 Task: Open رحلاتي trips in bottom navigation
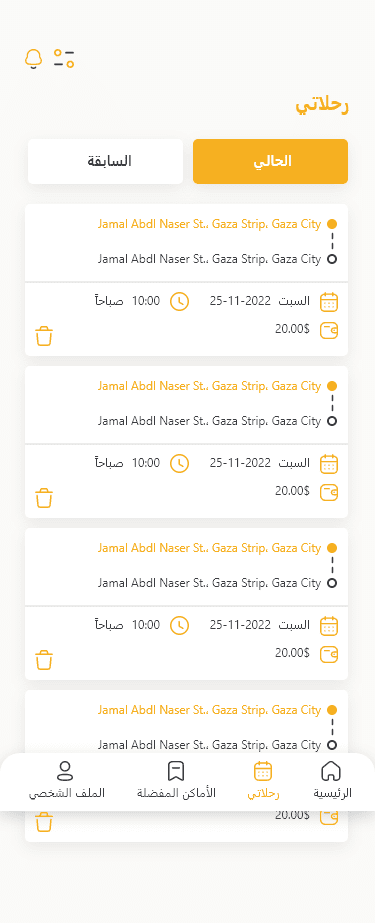click(263, 780)
